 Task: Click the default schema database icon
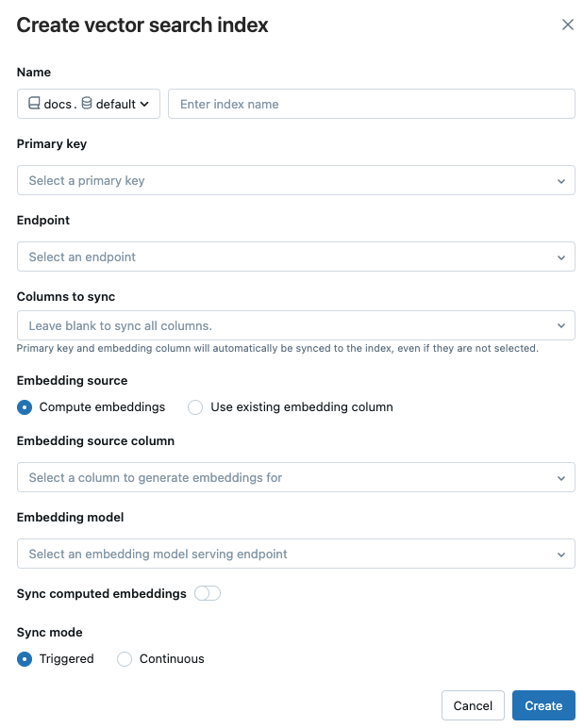pyautogui.click(x=87, y=104)
